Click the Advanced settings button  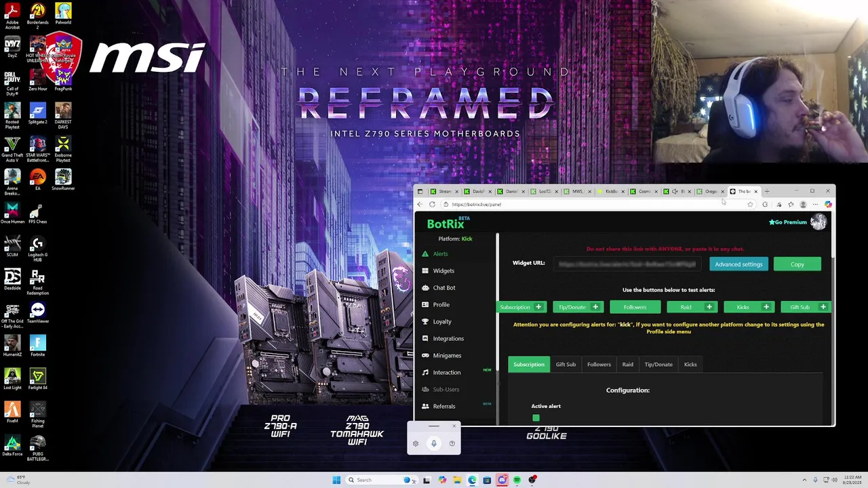click(738, 264)
